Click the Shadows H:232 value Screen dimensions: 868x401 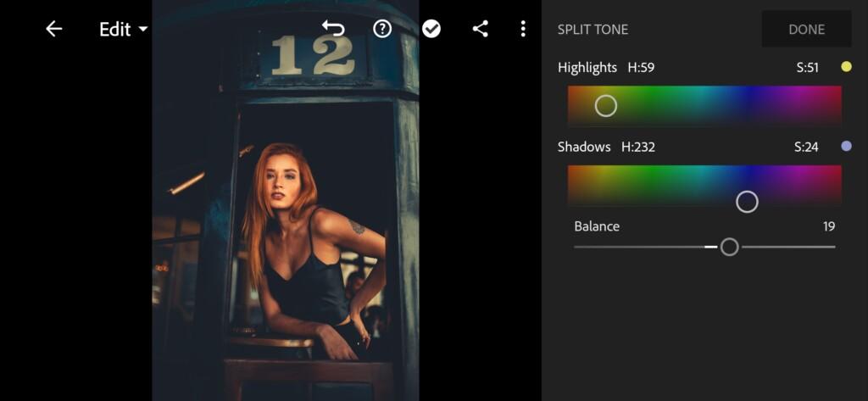638,147
